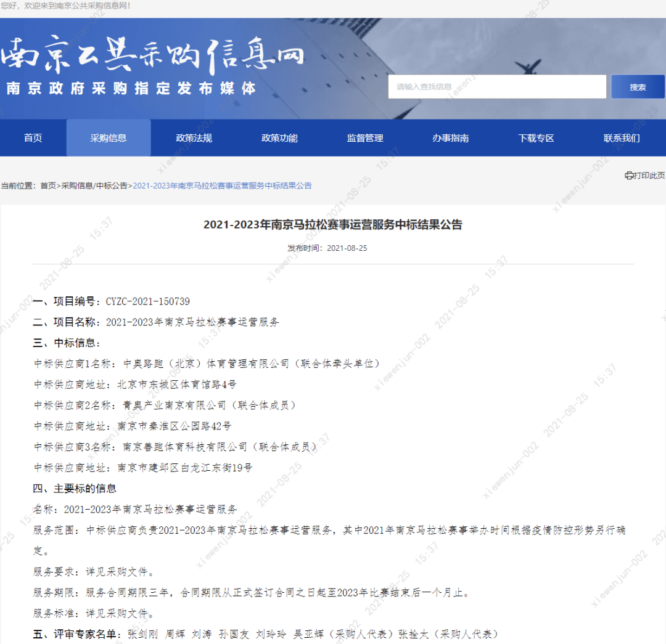The width and height of the screenshot is (666, 644).
Task: Click the project number CYZC-2021-150739
Action: click(148, 301)
